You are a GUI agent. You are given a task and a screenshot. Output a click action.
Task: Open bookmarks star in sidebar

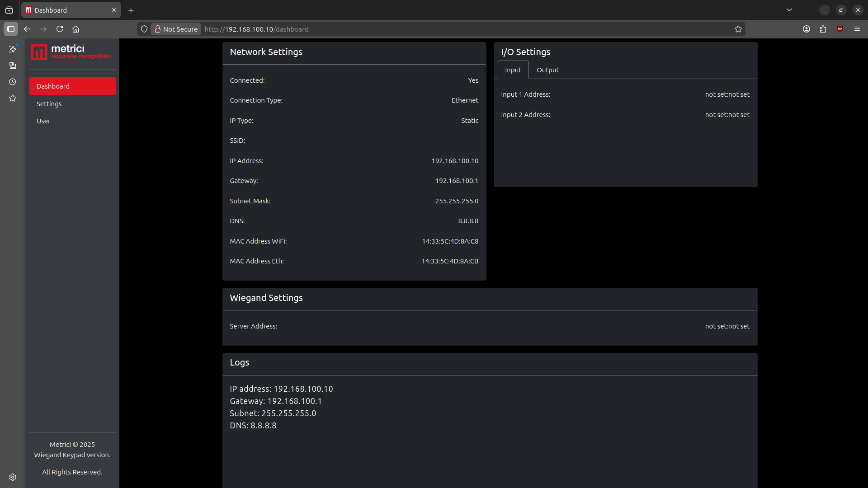[13, 98]
